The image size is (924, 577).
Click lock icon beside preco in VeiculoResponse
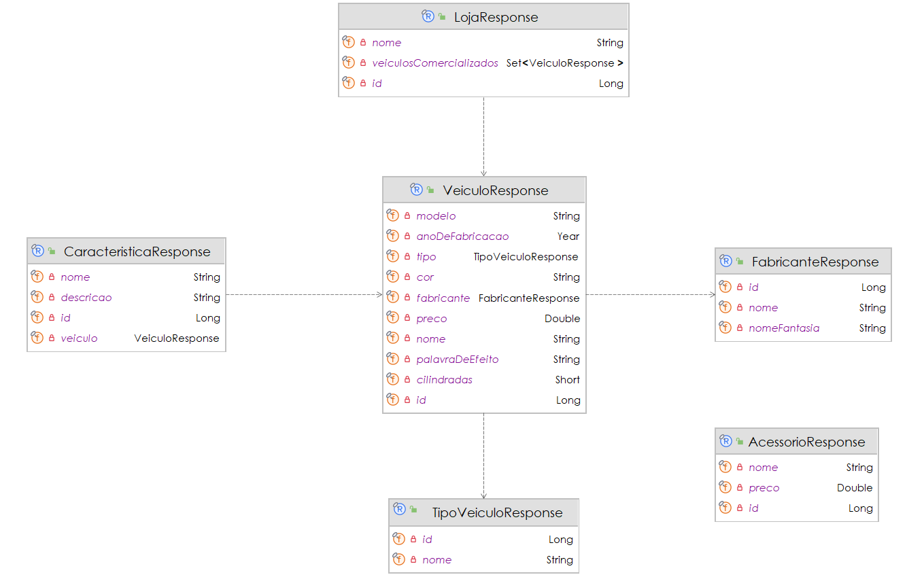coord(407,318)
